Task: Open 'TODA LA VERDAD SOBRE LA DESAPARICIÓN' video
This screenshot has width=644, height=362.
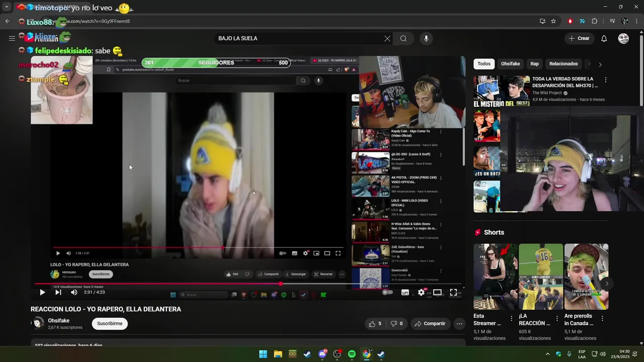Action: click(565, 82)
